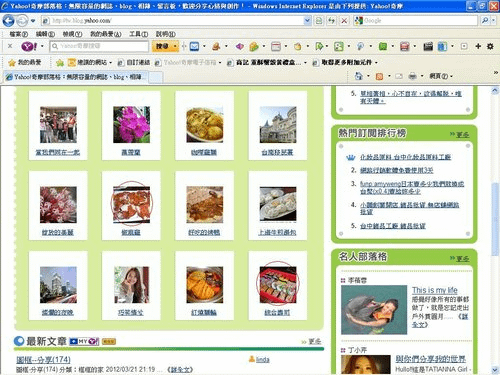
Task: Open the first menu bar item
Action: [x=18, y=34]
